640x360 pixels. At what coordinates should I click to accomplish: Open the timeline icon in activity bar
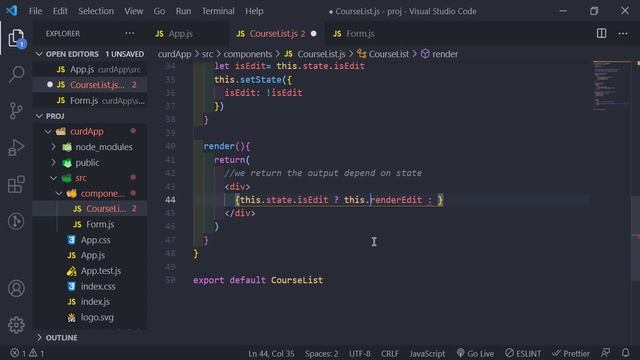coord(16,221)
